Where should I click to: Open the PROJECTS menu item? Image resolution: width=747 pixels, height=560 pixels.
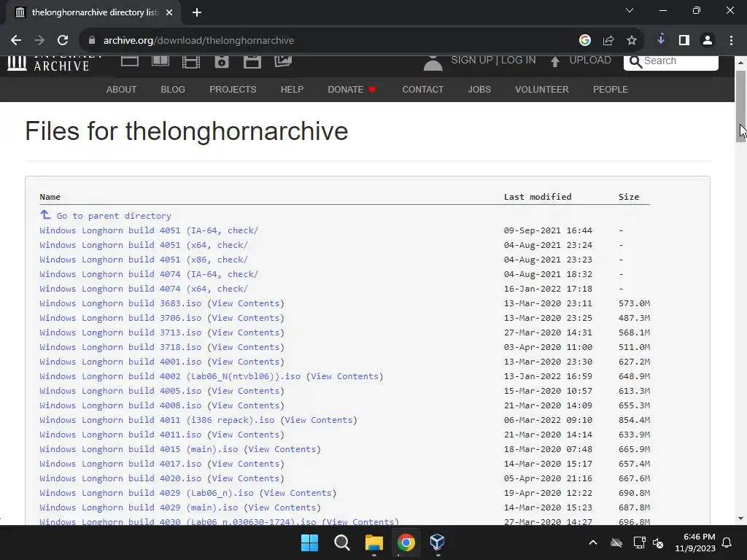233,90
